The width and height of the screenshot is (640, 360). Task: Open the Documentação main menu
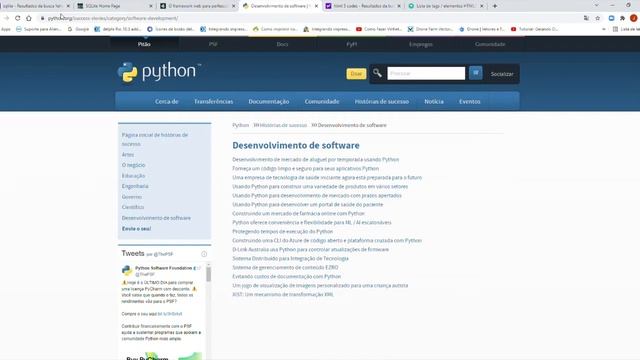click(269, 102)
